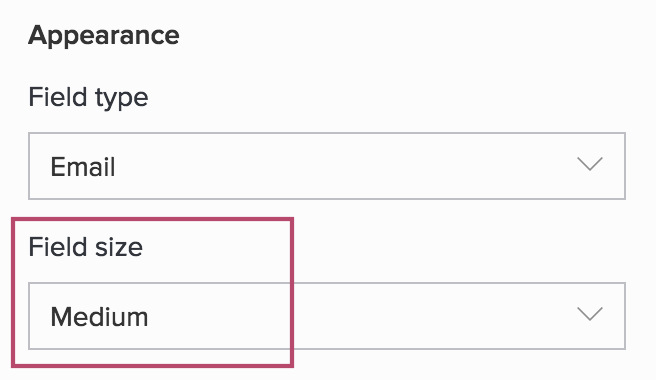Screen dimensions: 656x380
Task: Show the list of field types
Action: pos(327,166)
